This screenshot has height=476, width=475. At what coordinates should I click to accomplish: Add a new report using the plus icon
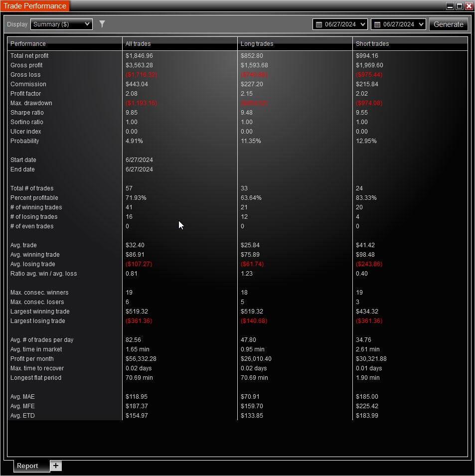[x=55, y=466]
